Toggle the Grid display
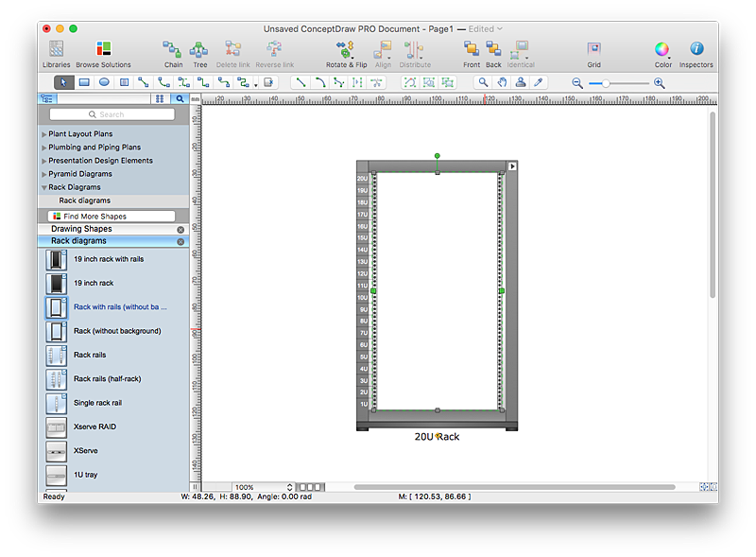This screenshot has width=756, height=557. [593, 49]
